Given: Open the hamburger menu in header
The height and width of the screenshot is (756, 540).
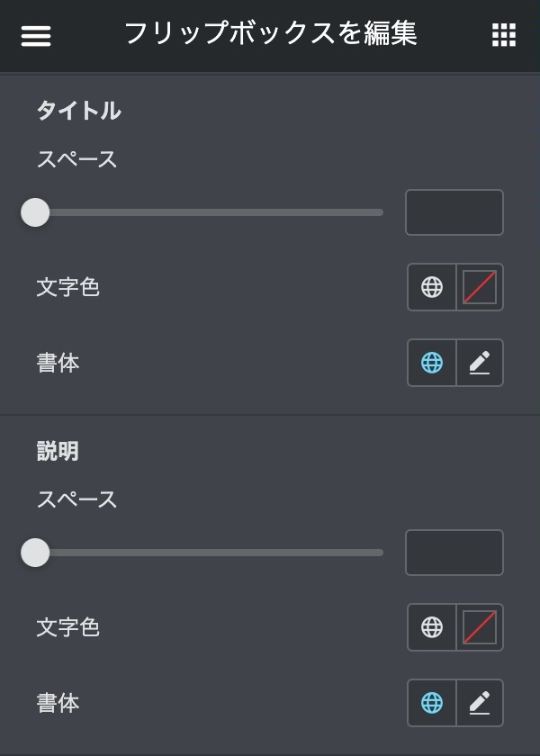Looking at the screenshot, I should point(36,35).
